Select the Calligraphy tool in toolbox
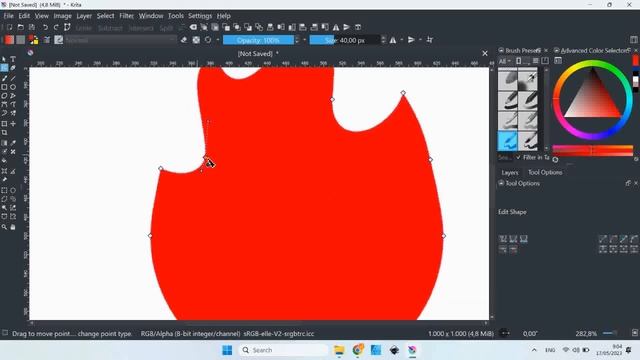Screen dimensions: 640x360 coord(13,68)
